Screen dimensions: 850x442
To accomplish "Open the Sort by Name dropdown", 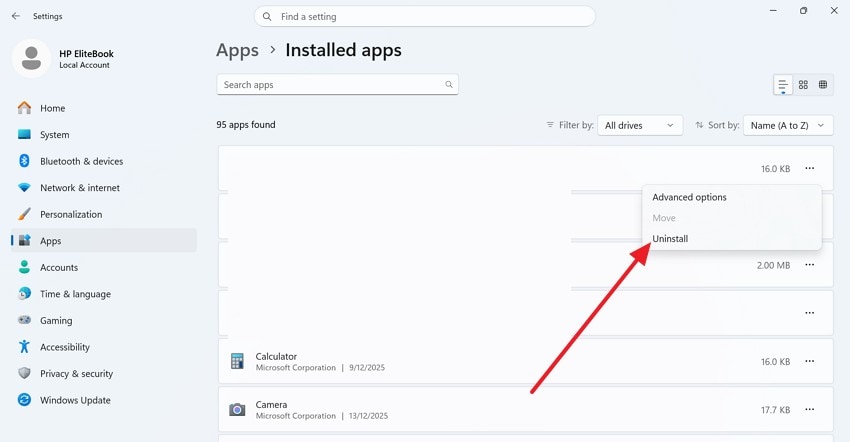I will (x=789, y=125).
